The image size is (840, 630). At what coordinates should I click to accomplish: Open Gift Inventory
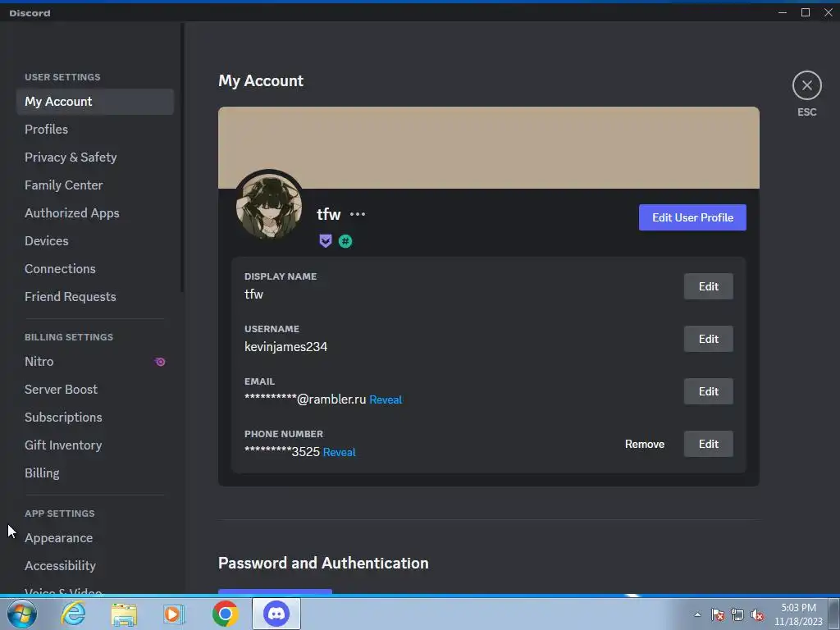[95, 445]
